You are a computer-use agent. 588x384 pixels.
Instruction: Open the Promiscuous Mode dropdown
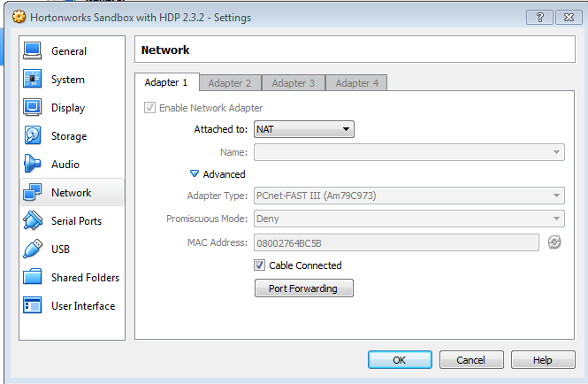409,219
